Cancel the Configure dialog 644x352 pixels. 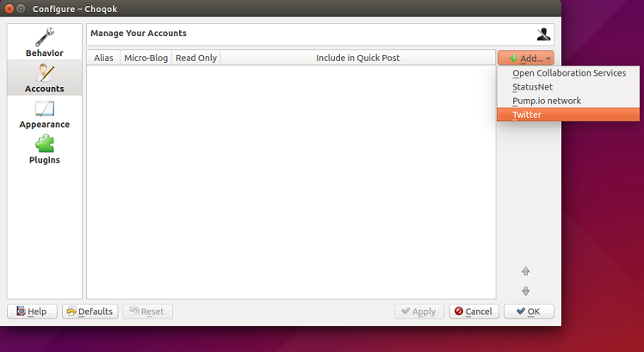474,312
